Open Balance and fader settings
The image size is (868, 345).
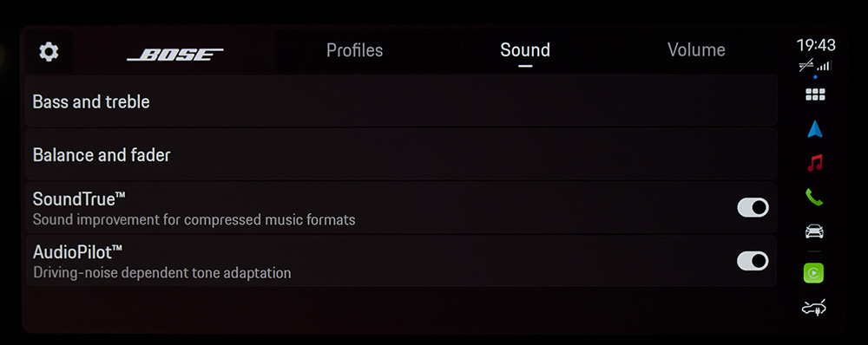tap(401, 155)
